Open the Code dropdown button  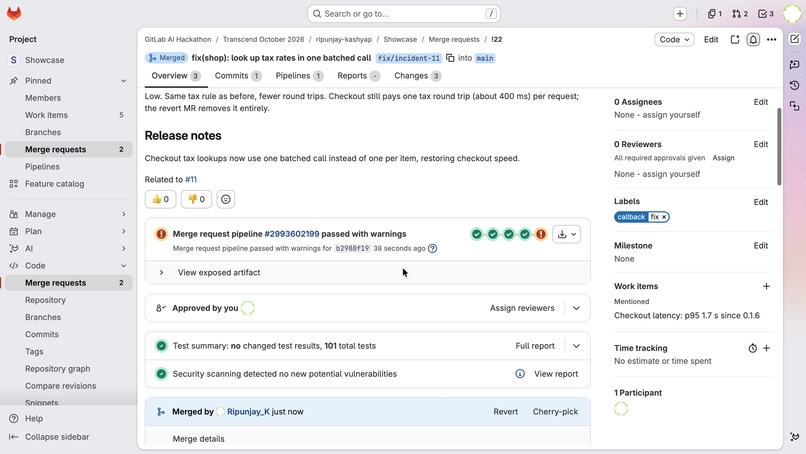click(x=674, y=40)
